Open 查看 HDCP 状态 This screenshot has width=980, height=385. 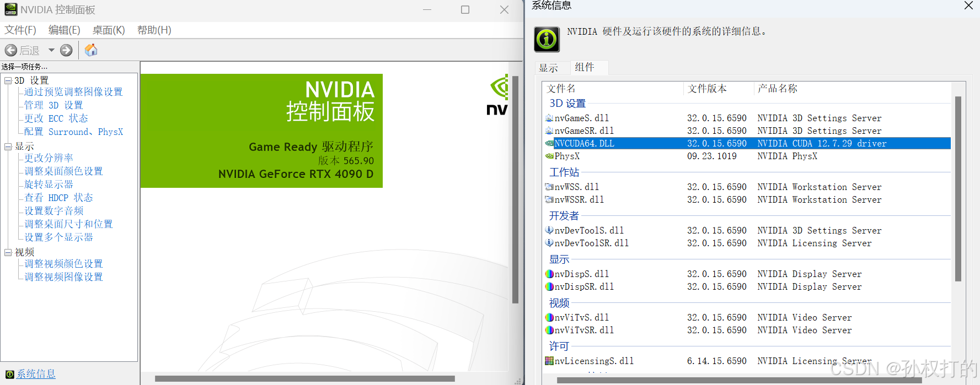click(58, 198)
